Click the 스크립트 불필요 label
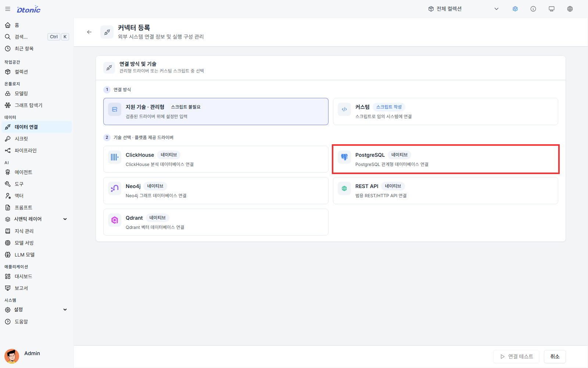This screenshot has width=588, height=368. click(x=186, y=107)
